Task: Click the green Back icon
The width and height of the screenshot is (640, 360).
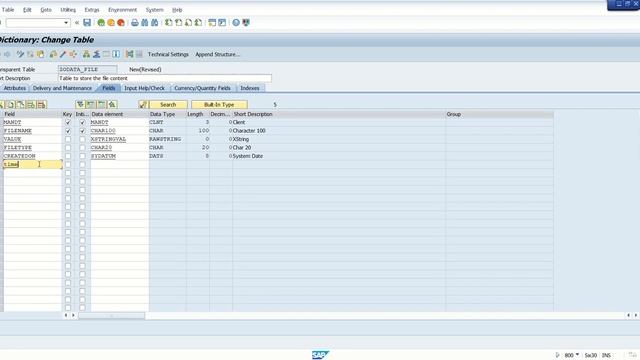Action: [101, 23]
